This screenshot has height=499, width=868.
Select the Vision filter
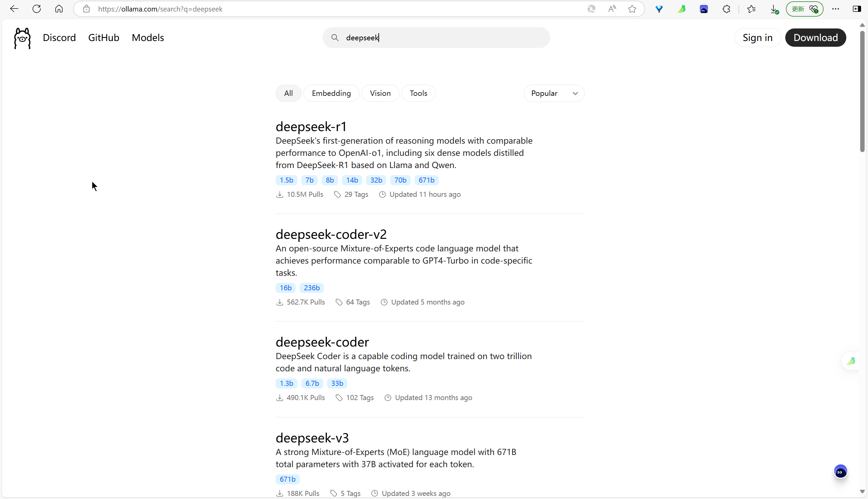[x=380, y=93]
